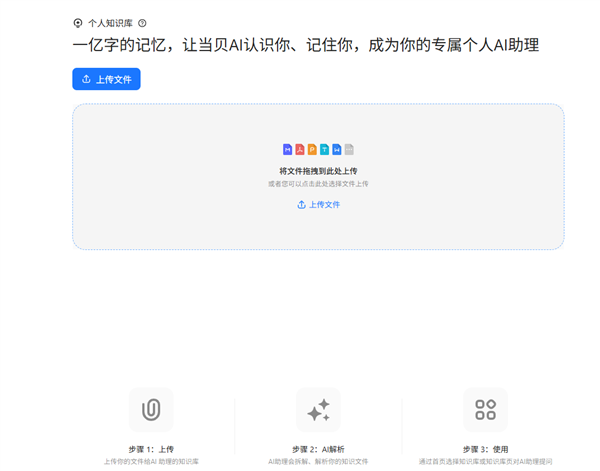Click the blue 上传文件 button
The width and height of the screenshot is (600, 471).
(x=106, y=79)
